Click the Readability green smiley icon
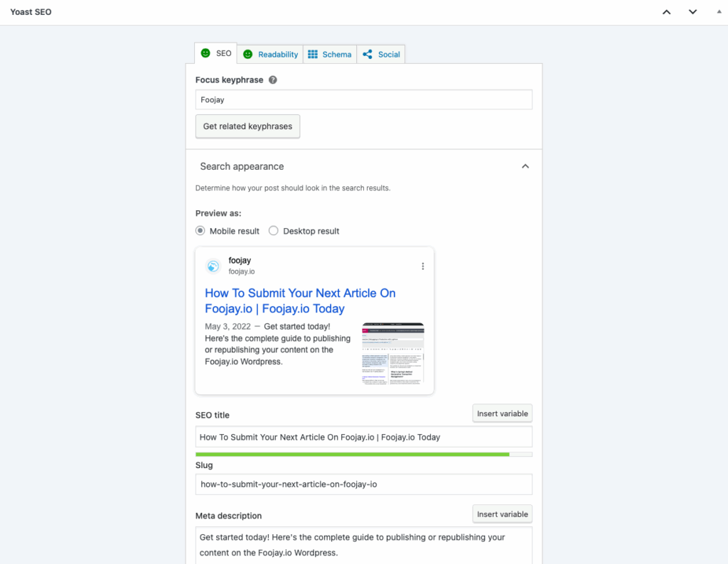This screenshot has width=728, height=564. click(x=248, y=54)
